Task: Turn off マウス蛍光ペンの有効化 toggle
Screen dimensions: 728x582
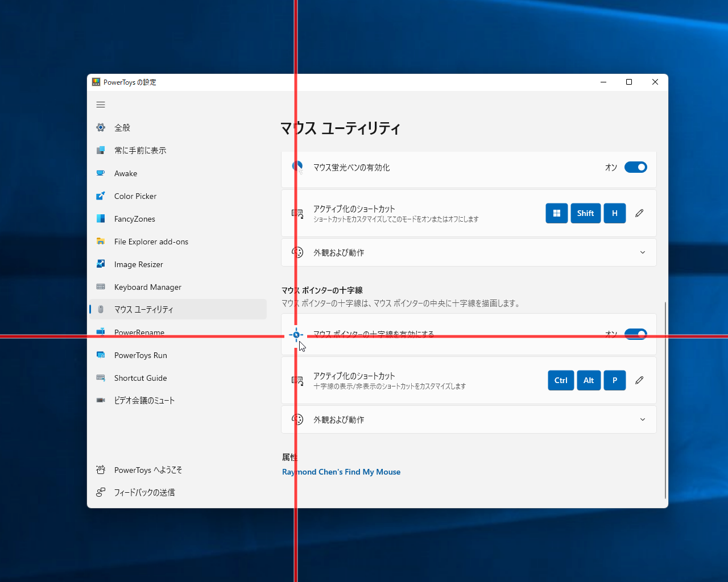Action: point(636,167)
